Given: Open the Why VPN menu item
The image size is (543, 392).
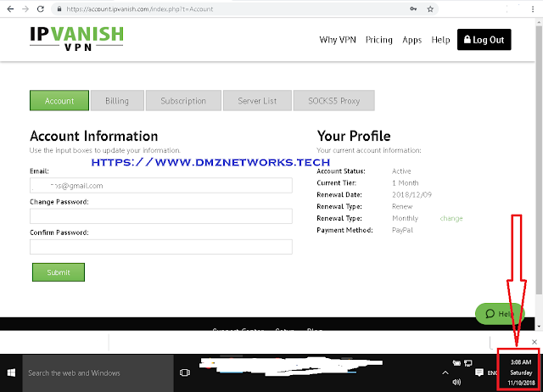Looking at the screenshot, I should tap(338, 40).
